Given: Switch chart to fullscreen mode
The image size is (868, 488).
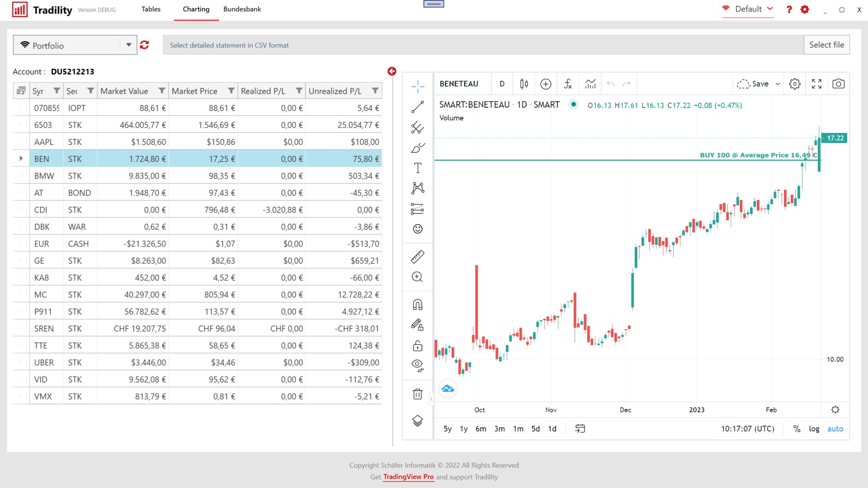Looking at the screenshot, I should point(816,84).
